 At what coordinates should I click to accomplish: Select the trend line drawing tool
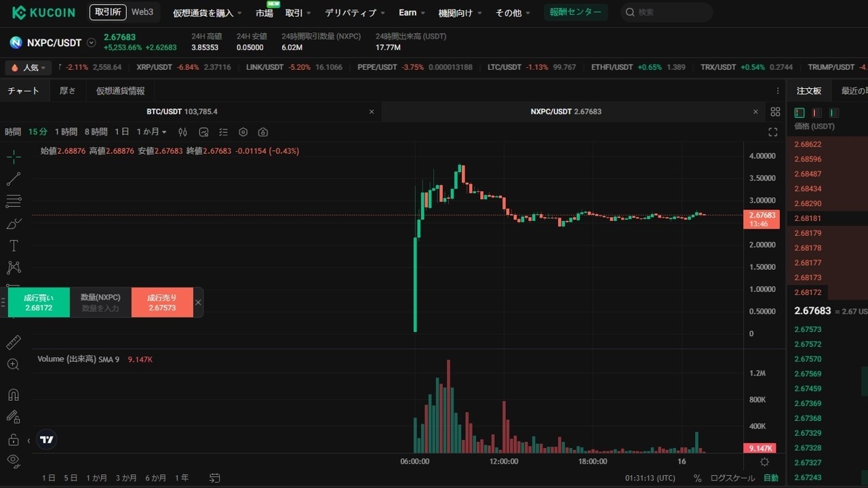(x=14, y=179)
